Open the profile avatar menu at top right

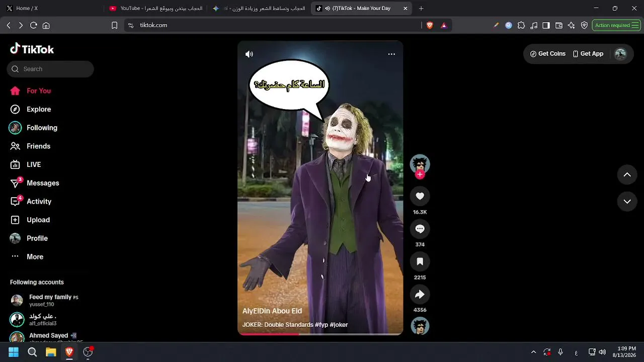621,54
